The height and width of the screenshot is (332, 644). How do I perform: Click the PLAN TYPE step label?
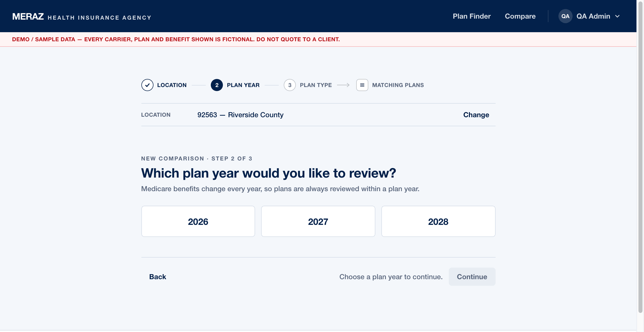(x=316, y=85)
